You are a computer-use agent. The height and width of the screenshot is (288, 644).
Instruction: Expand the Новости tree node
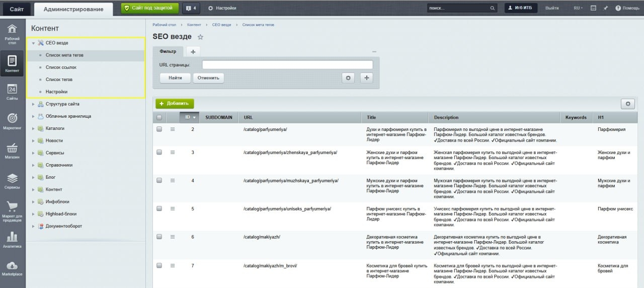click(33, 141)
